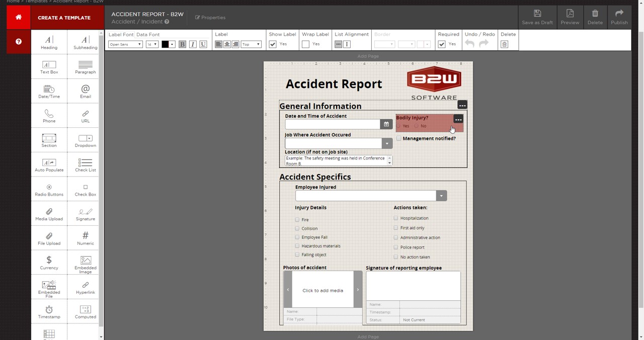Viewport: 644px width, 340px height.
Task: Check the Management notified box
Action: point(399,138)
